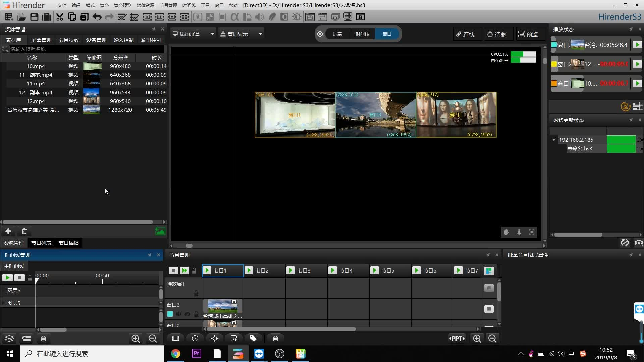
Task: Collapse 192.168.2.185 tree node
Action: (554, 140)
